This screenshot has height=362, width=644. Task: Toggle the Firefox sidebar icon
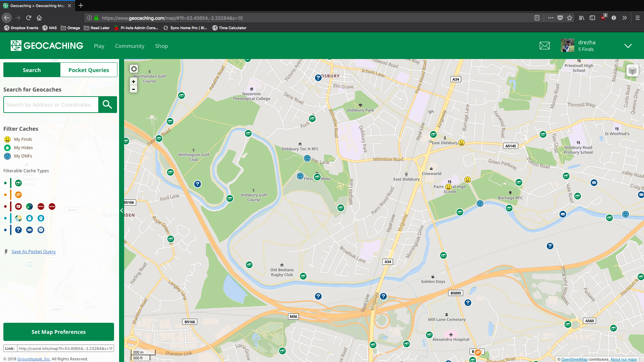coord(592,18)
